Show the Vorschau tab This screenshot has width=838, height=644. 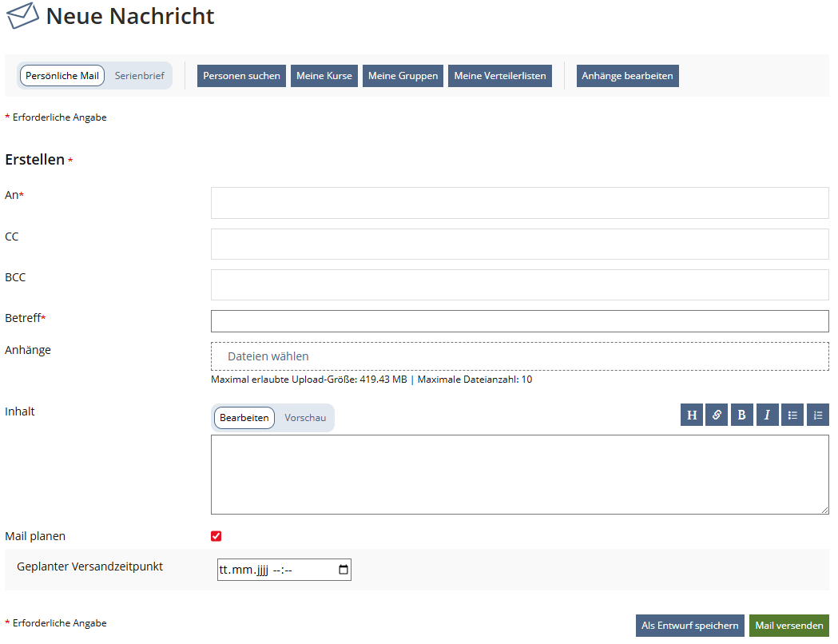(305, 418)
